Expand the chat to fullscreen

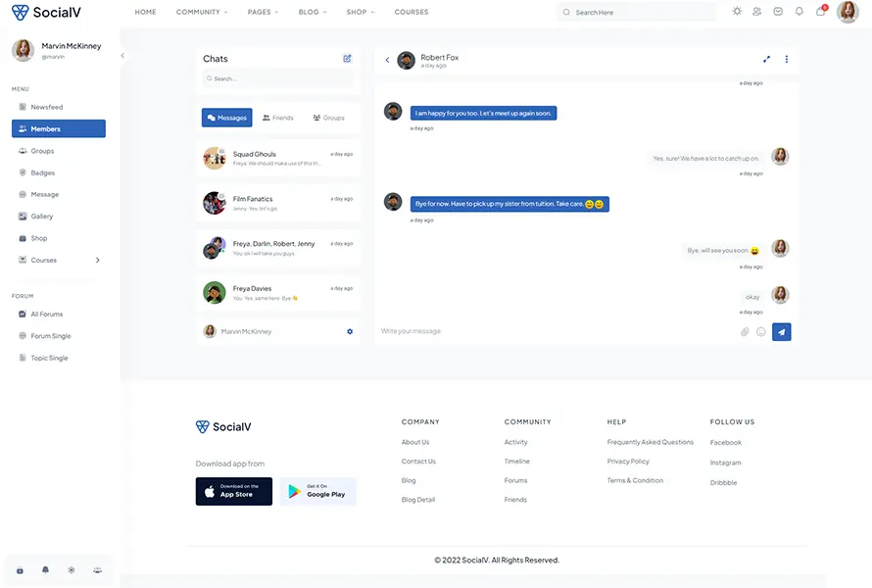point(766,59)
